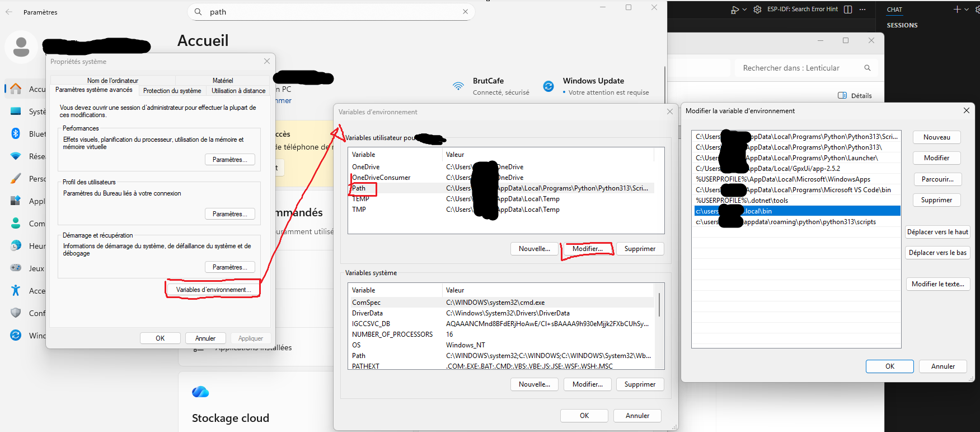The width and height of the screenshot is (980, 432).
Task: Click the Variables d'environnement button
Action: (x=213, y=290)
